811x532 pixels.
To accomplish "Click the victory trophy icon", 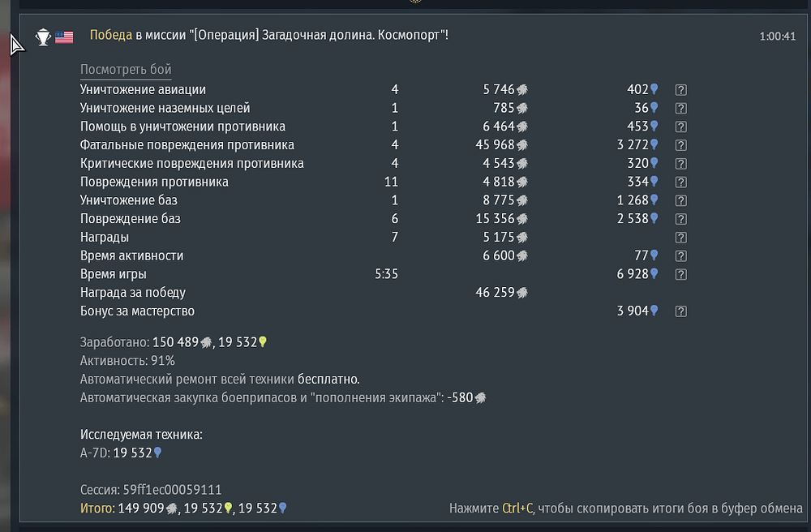I will click(x=43, y=36).
